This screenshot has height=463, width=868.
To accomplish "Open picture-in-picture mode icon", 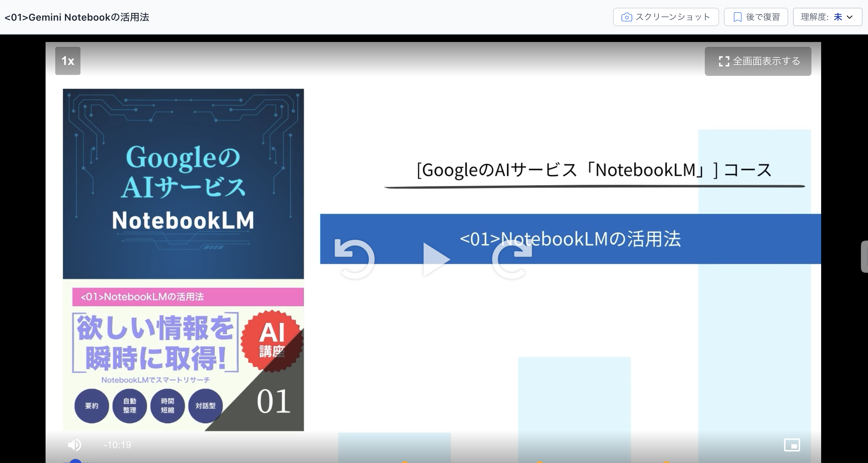I will 792,445.
